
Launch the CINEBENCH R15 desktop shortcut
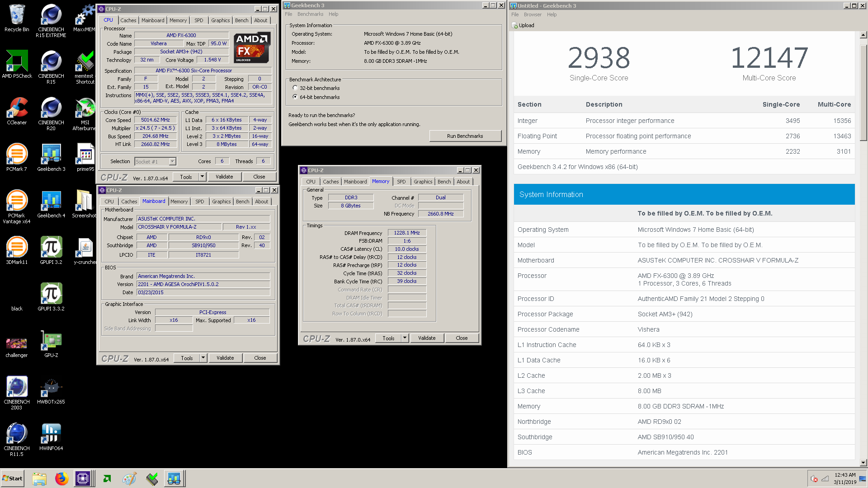pos(51,67)
